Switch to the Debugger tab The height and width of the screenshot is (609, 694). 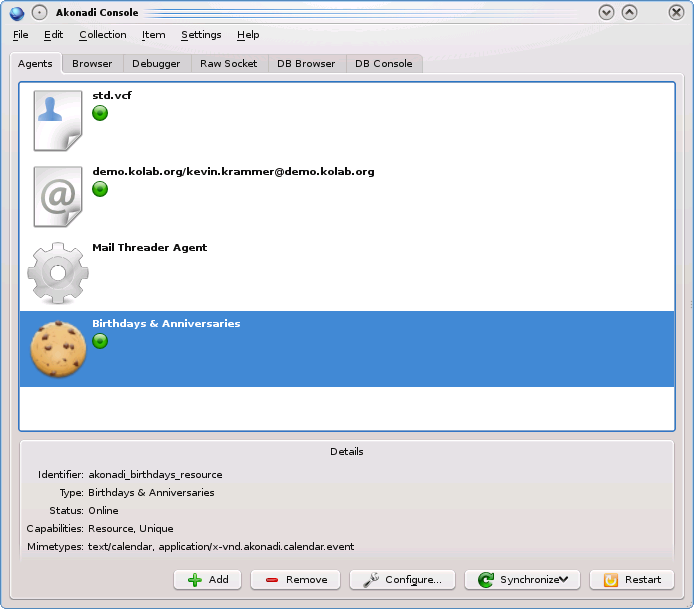[x=156, y=64]
